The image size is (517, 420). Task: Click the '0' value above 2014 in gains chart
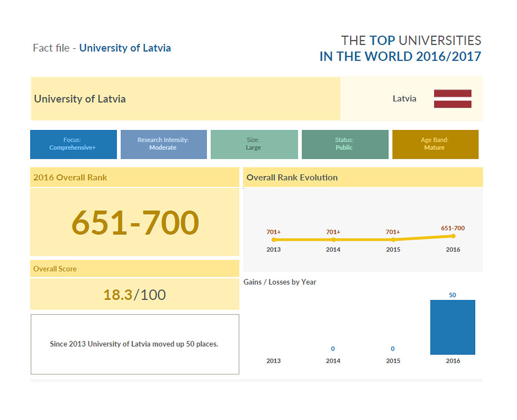point(333,349)
